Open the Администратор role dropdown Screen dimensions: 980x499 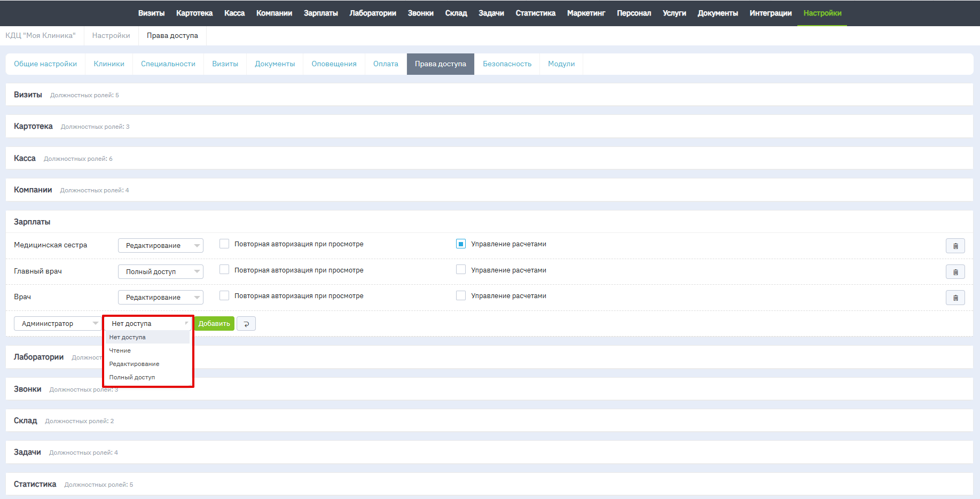click(x=57, y=324)
